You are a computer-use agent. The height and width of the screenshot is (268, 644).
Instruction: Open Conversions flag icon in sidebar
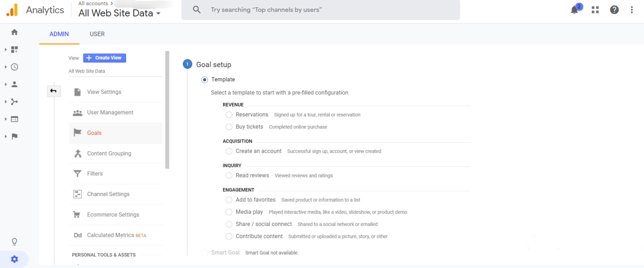[14, 136]
